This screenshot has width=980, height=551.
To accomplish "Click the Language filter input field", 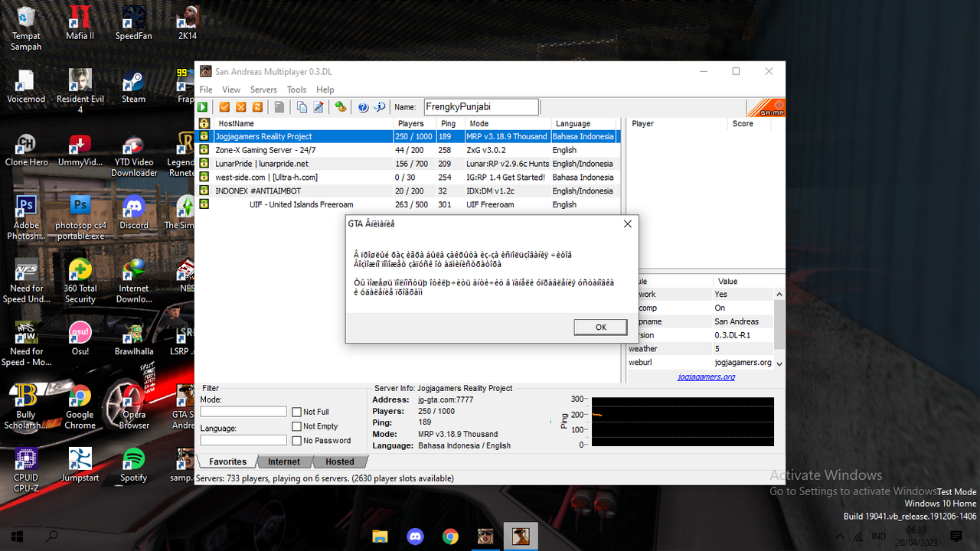I will (243, 440).
